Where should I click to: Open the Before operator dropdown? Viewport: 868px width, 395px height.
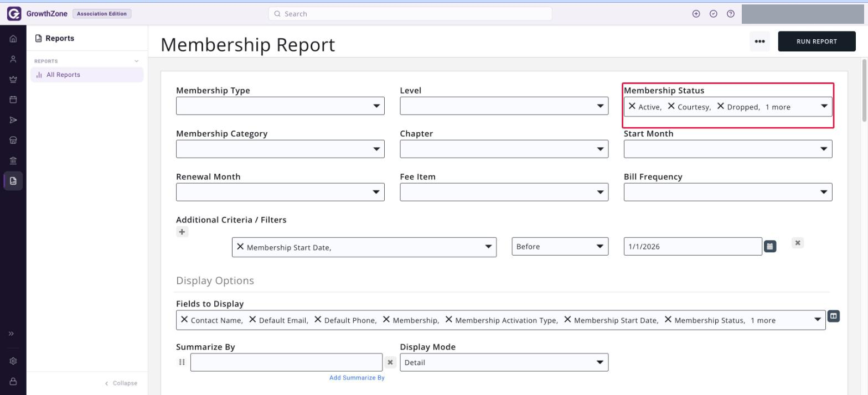pyautogui.click(x=560, y=246)
